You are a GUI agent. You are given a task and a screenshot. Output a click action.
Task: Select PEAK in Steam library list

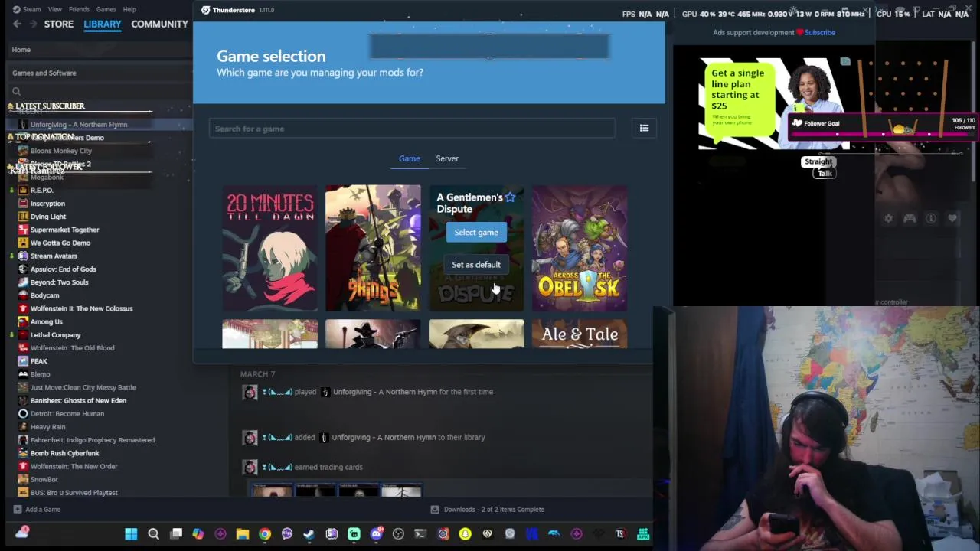click(38, 361)
